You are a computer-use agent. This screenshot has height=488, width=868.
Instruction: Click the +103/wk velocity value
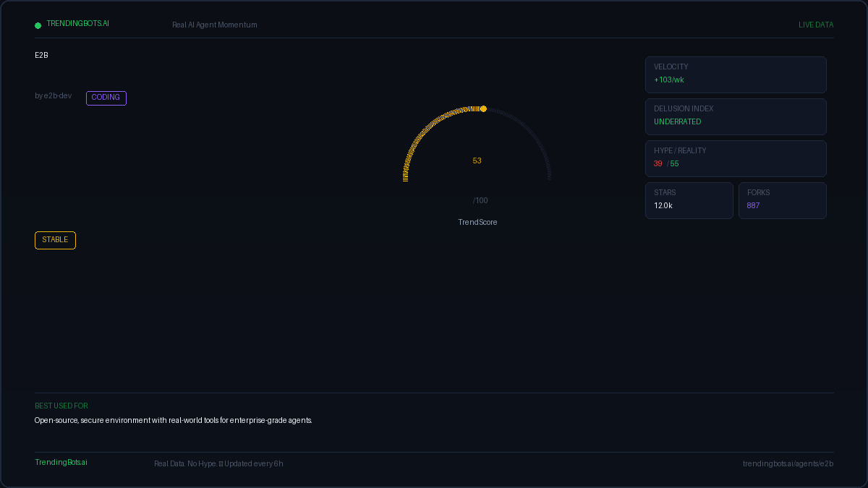point(669,80)
